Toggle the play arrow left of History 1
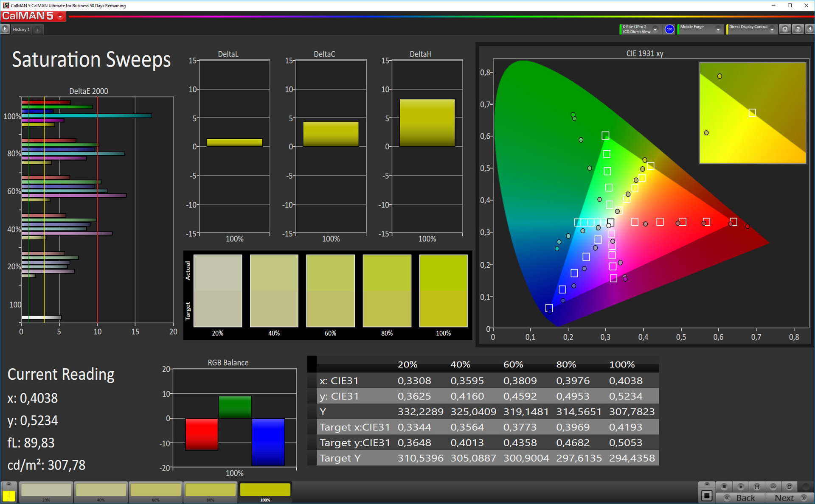The width and height of the screenshot is (815, 504). point(5,29)
